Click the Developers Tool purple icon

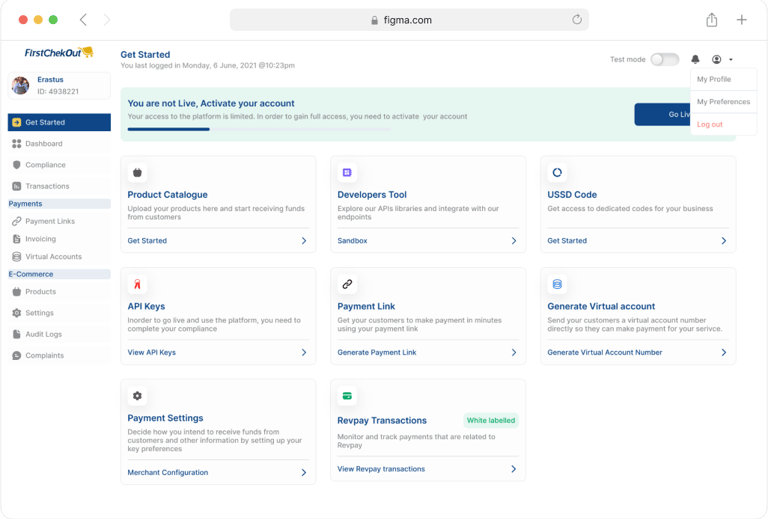[x=347, y=173]
